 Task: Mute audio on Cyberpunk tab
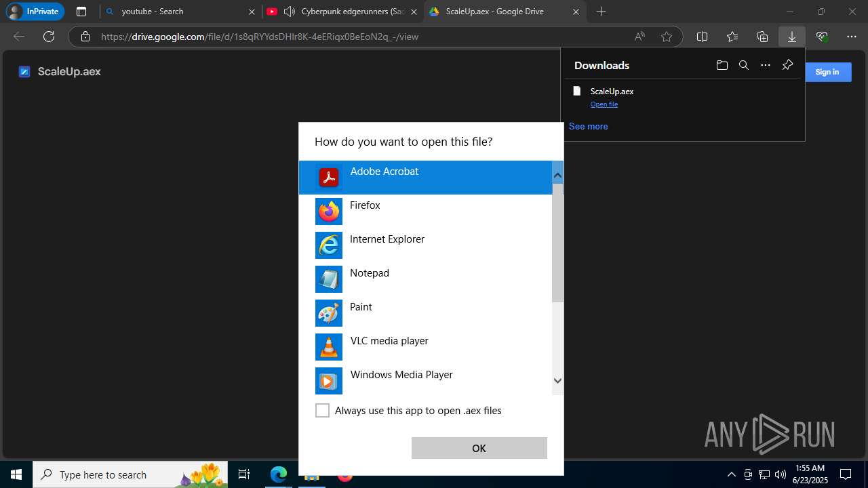coord(290,12)
